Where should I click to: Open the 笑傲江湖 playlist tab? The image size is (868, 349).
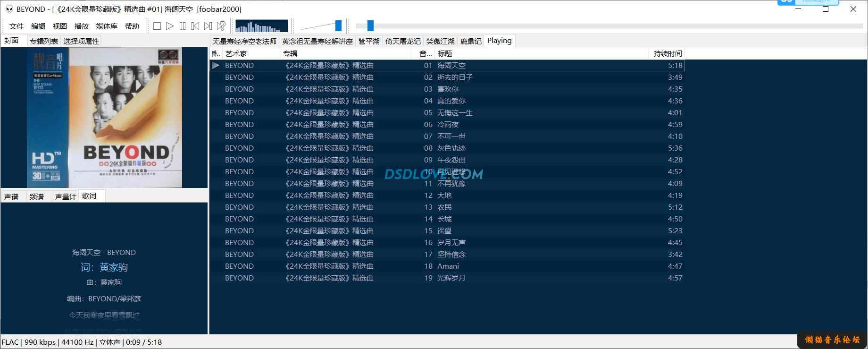coord(441,41)
